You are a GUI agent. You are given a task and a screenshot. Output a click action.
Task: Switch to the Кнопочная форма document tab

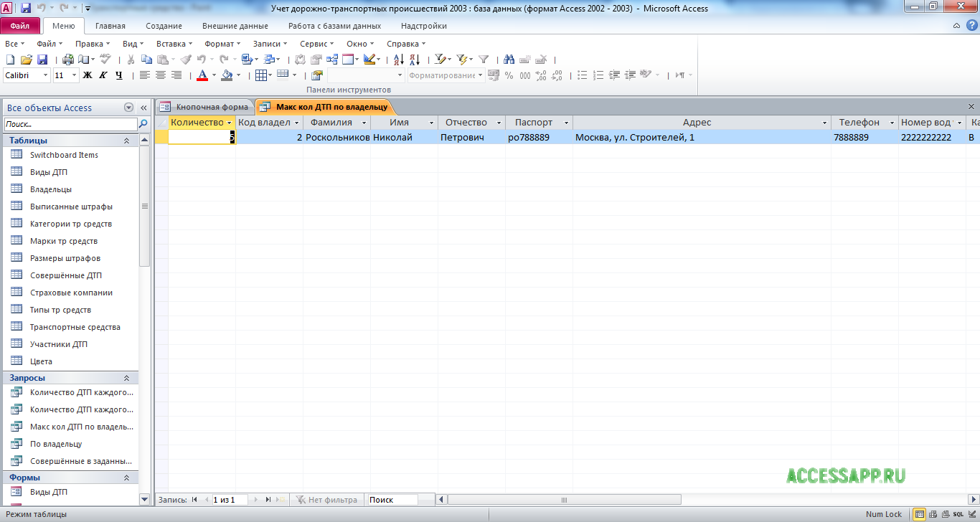point(205,107)
